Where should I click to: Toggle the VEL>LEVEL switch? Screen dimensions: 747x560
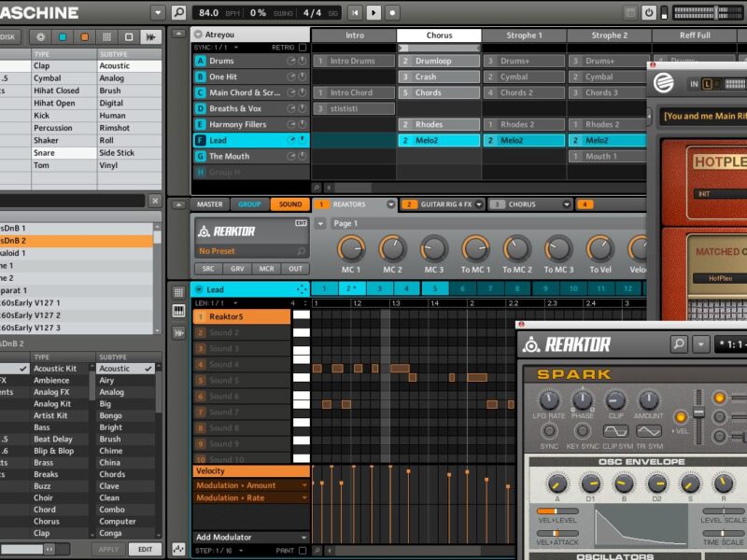point(557,511)
